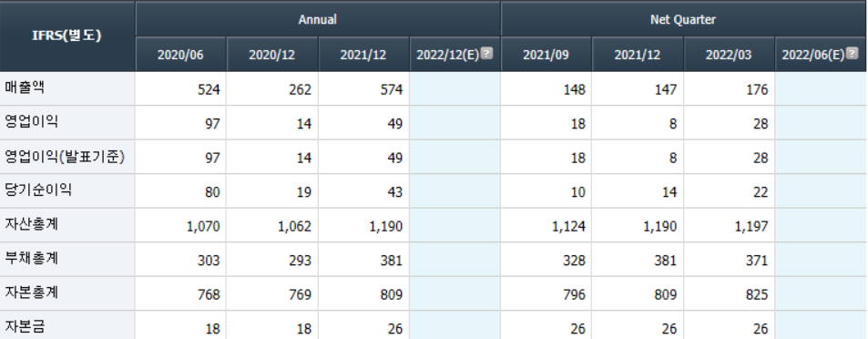Click 자본금 value 26 for 2021/09
The height and width of the screenshot is (339, 868).
pyautogui.click(x=578, y=328)
